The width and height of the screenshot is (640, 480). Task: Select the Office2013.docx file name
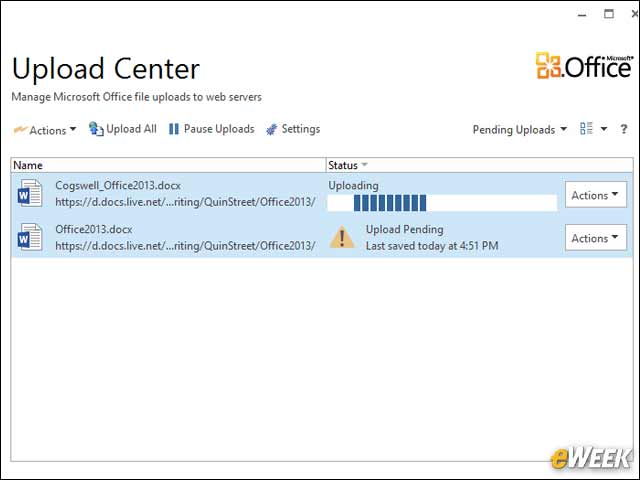coord(94,229)
